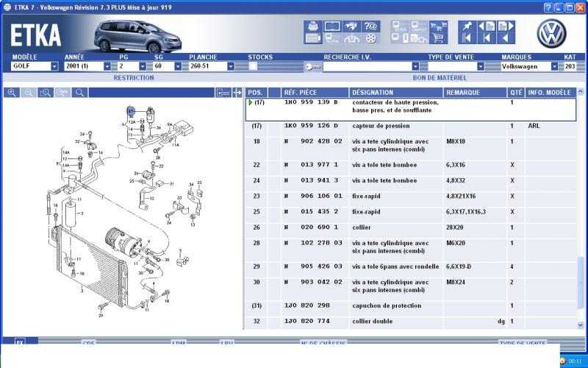Open the multiple shopping carts icon
The image size is (588, 368).
pyautogui.click(x=438, y=26)
